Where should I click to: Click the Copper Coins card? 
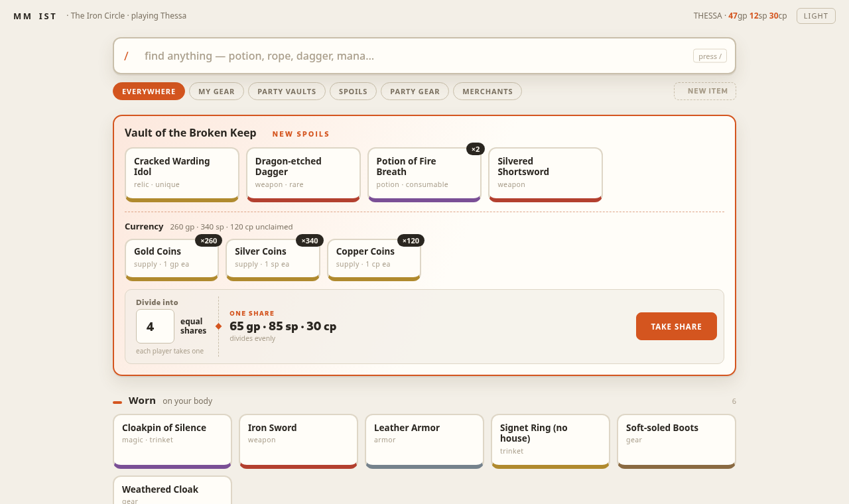click(374, 260)
